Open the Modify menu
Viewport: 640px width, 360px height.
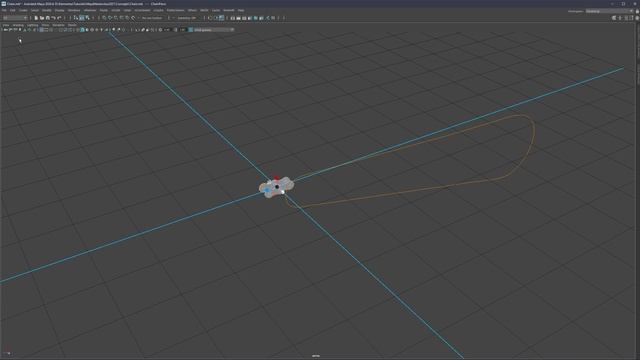coord(47,10)
